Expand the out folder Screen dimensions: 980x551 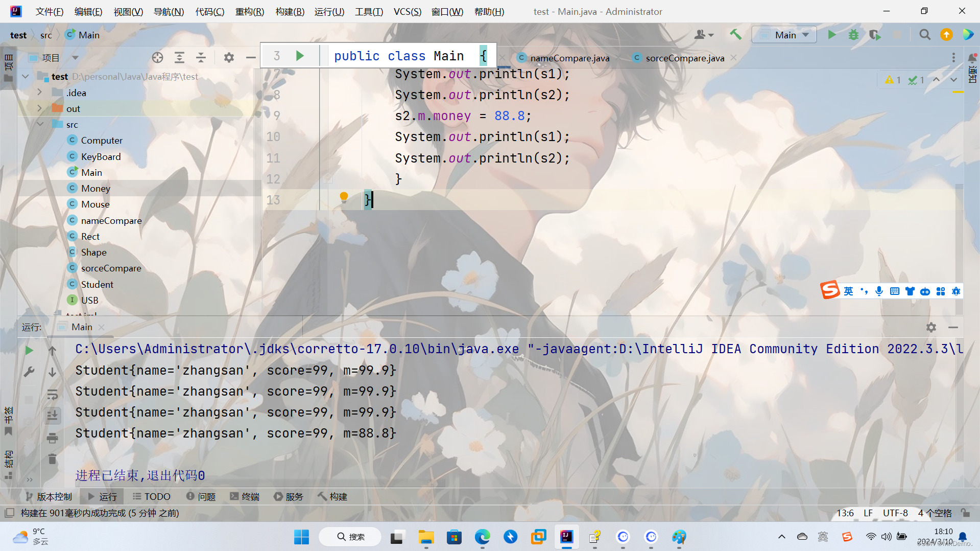[40, 108]
